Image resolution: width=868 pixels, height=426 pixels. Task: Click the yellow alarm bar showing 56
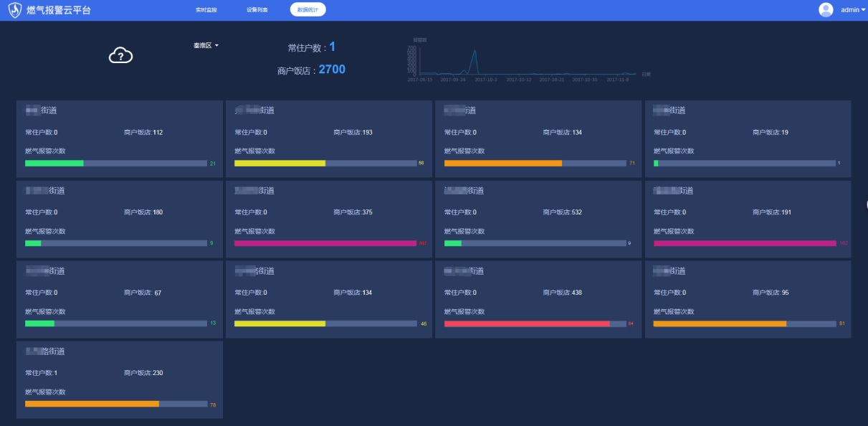pos(280,164)
